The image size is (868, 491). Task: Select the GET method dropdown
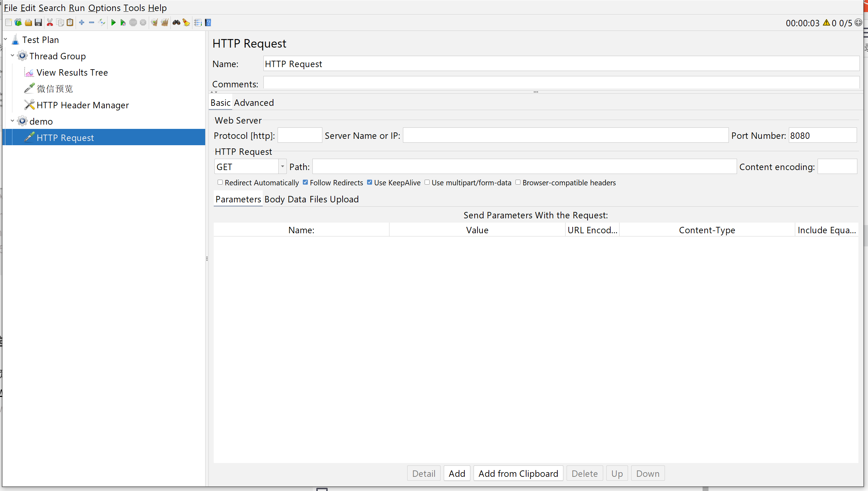250,167
